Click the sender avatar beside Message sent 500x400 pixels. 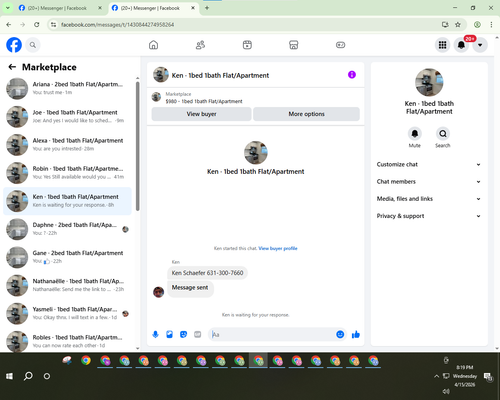pos(158,292)
